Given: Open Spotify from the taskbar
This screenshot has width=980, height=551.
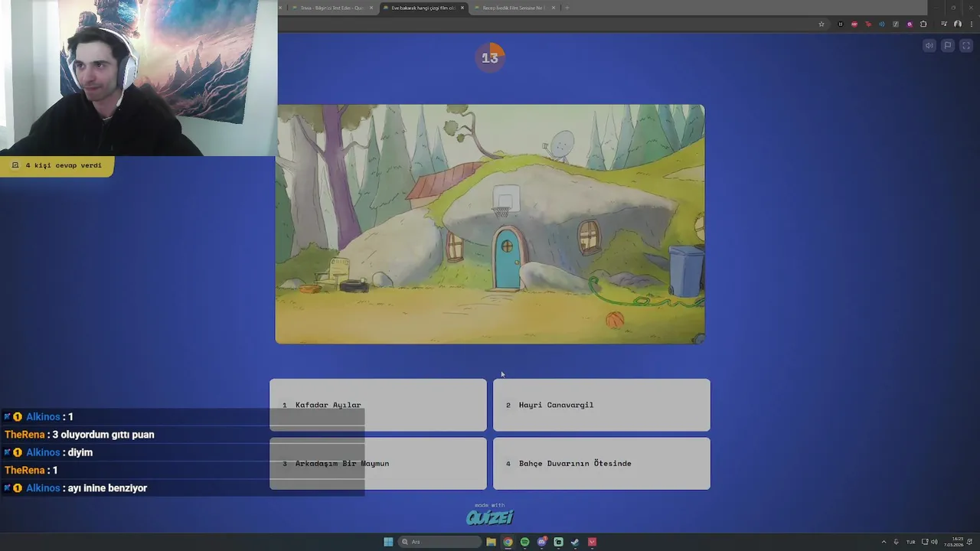Looking at the screenshot, I should [x=524, y=542].
